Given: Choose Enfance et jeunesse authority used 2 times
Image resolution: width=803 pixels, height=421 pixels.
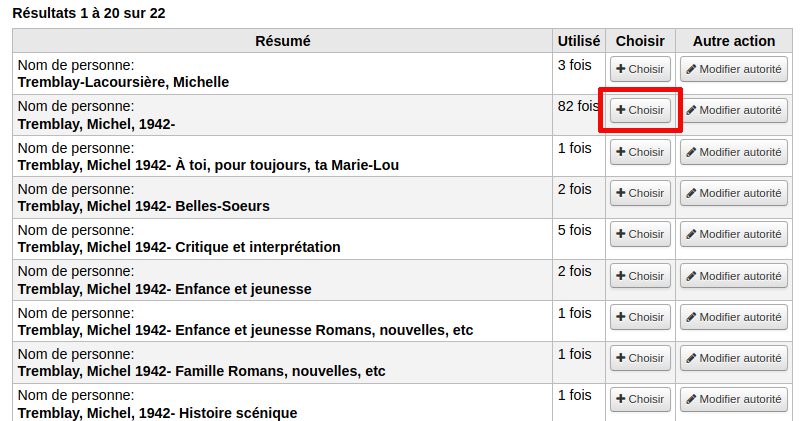Looking at the screenshot, I should [640, 276].
